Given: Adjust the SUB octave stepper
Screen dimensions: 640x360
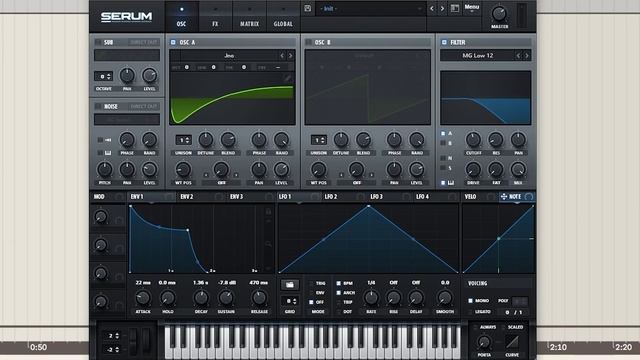Looking at the screenshot, I should pyautogui.click(x=104, y=76).
